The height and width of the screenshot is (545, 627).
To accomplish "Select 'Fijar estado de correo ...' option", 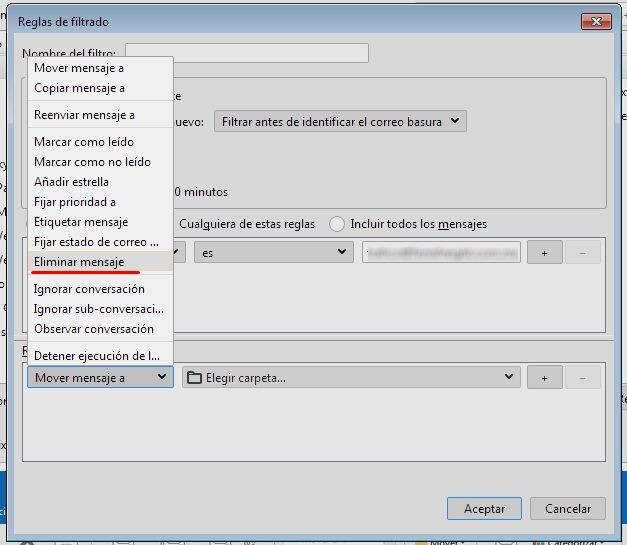I will pyautogui.click(x=100, y=242).
